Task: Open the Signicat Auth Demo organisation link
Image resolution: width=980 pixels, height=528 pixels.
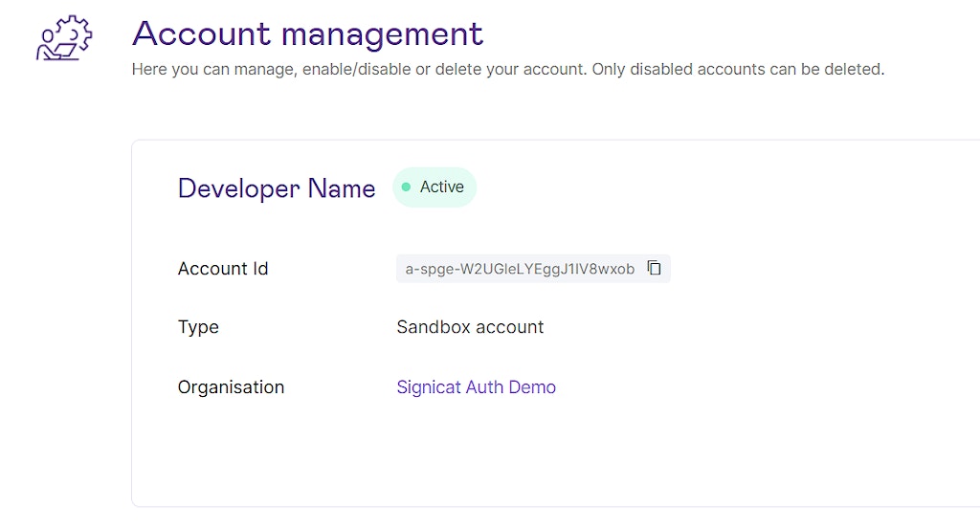Action: click(476, 387)
